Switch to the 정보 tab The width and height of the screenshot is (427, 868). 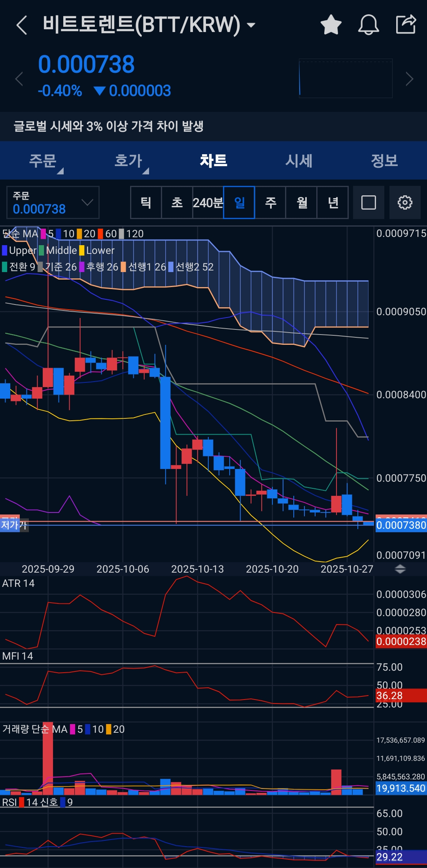point(384,161)
